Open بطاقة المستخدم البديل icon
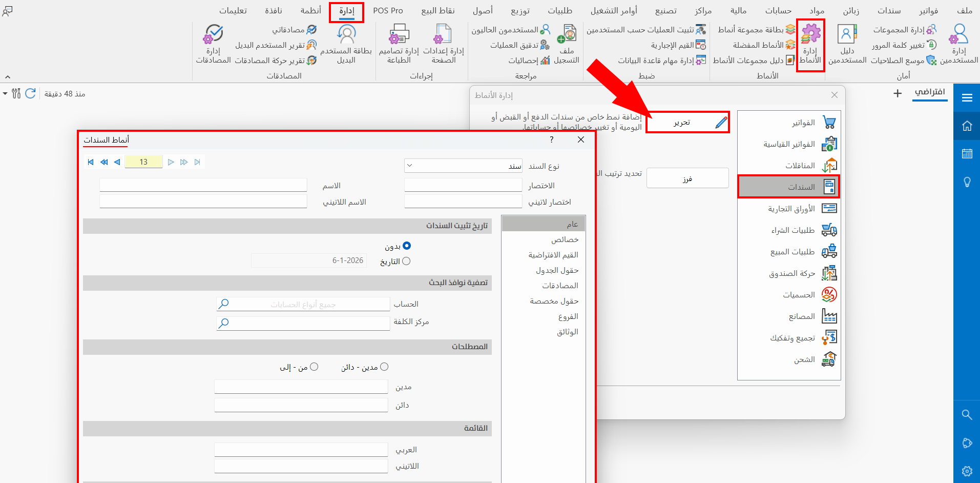Image resolution: width=980 pixels, height=483 pixels. point(346,45)
